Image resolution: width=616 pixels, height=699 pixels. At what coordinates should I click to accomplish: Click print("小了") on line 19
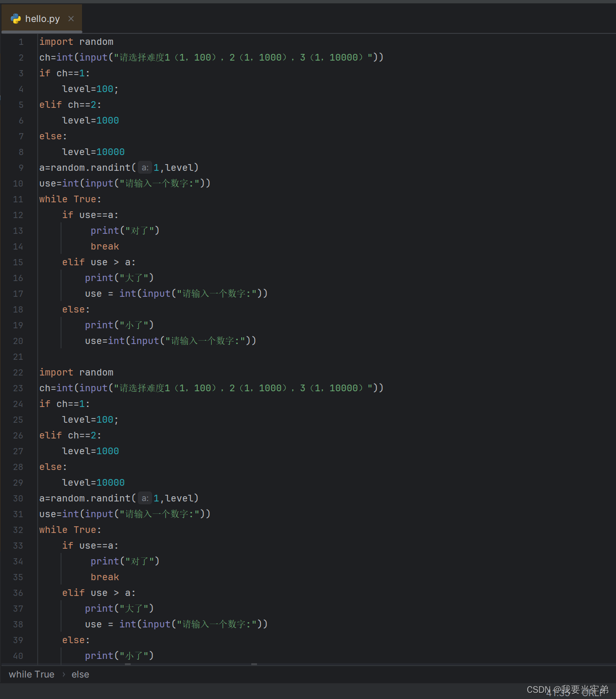[119, 325]
